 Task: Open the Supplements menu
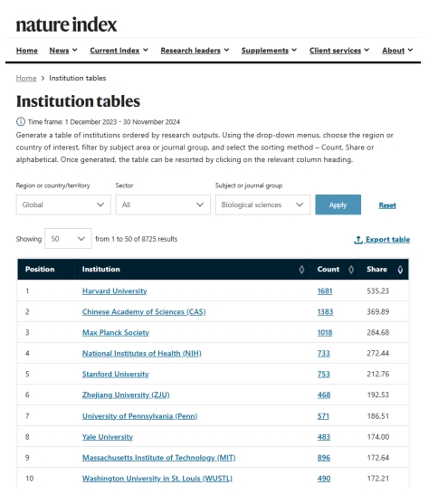pyautogui.click(x=269, y=51)
